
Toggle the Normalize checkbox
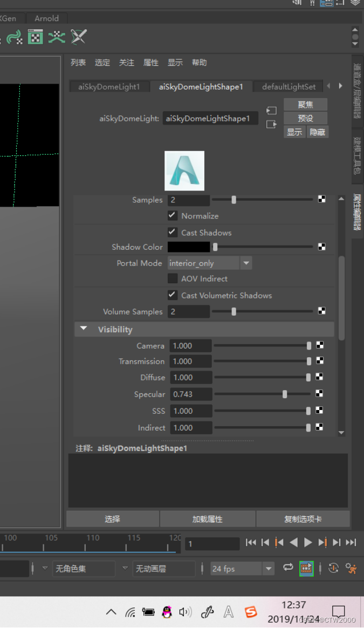pos(173,215)
